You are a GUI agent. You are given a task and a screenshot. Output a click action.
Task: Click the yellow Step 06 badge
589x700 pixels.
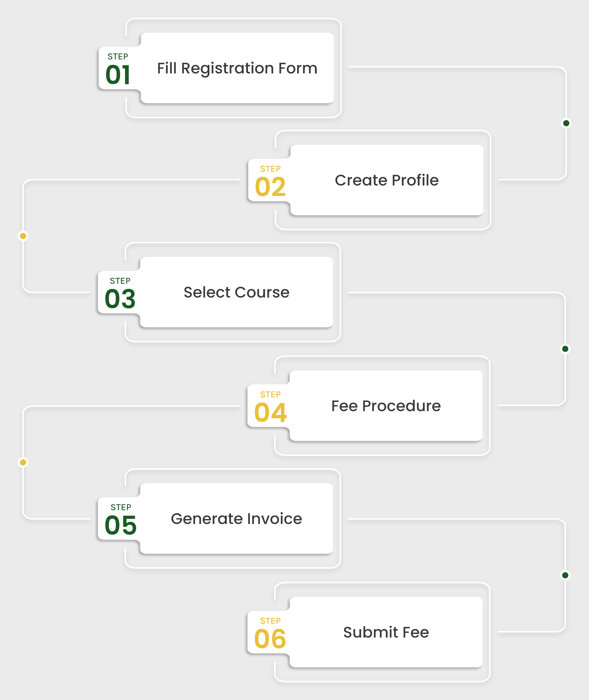tap(270, 632)
